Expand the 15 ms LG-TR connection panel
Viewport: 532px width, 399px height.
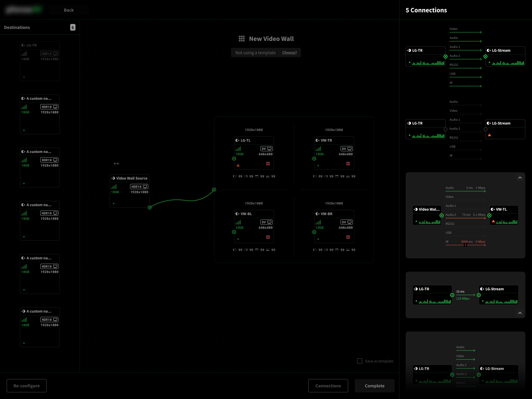(x=520, y=313)
